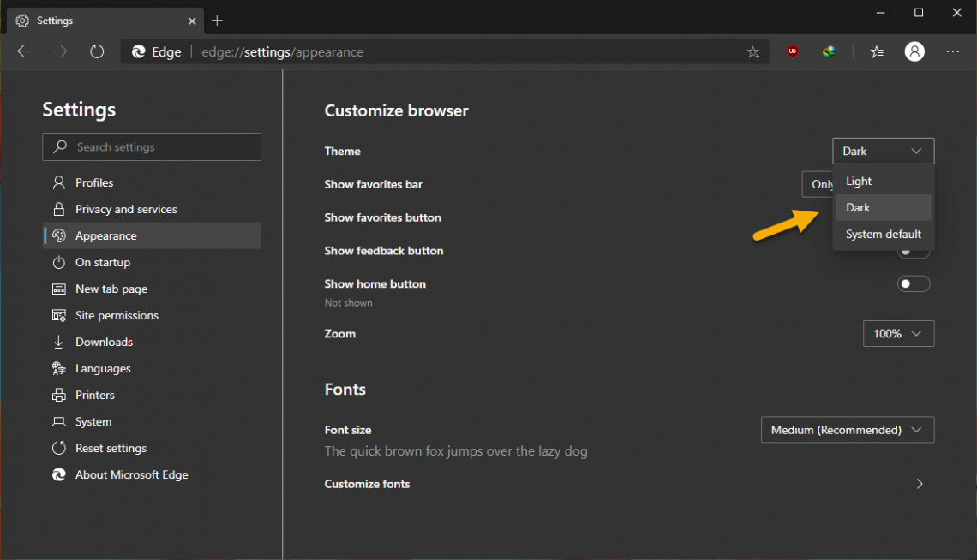Viewport: 977px width, 560px height.
Task: Click the favorites star in the address bar
Action: coord(752,51)
